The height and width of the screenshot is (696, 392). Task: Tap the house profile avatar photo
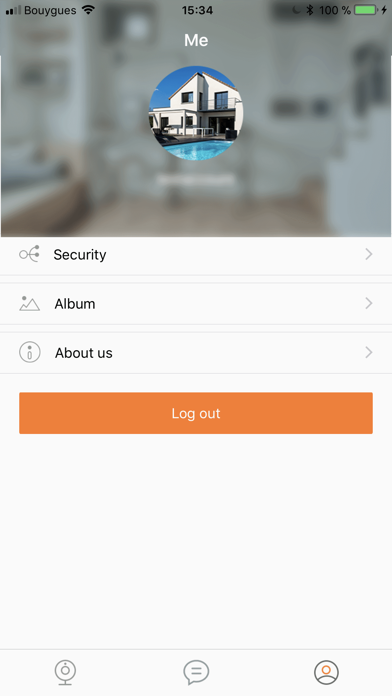196,113
